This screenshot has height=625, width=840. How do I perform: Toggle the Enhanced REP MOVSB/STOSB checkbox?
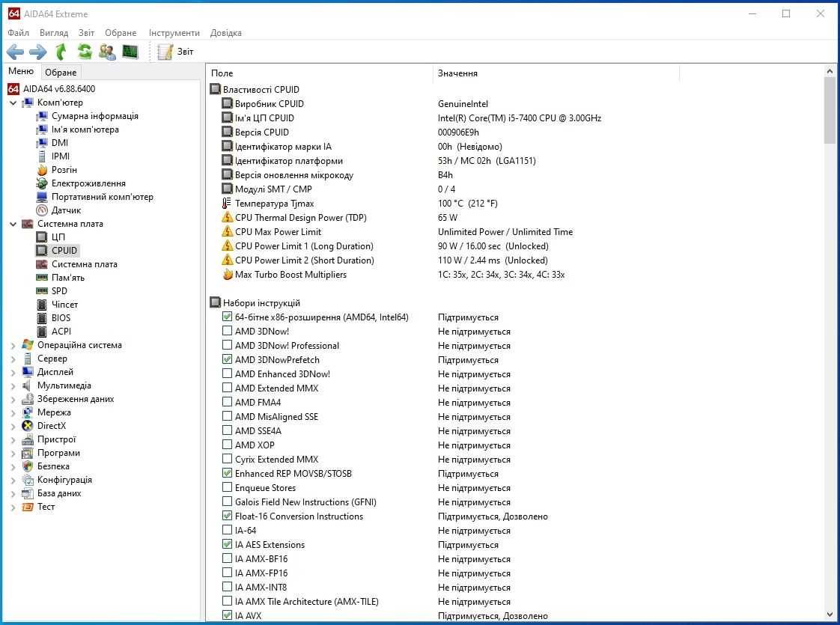click(227, 473)
